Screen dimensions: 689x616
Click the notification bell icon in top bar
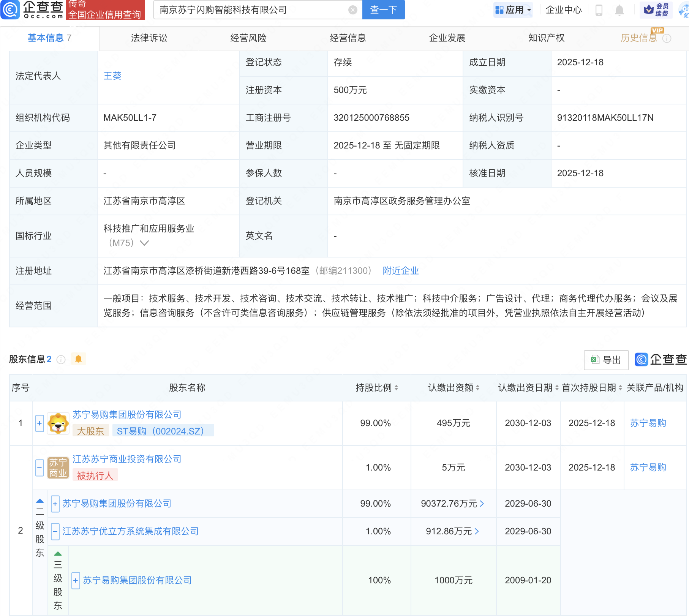point(619,10)
